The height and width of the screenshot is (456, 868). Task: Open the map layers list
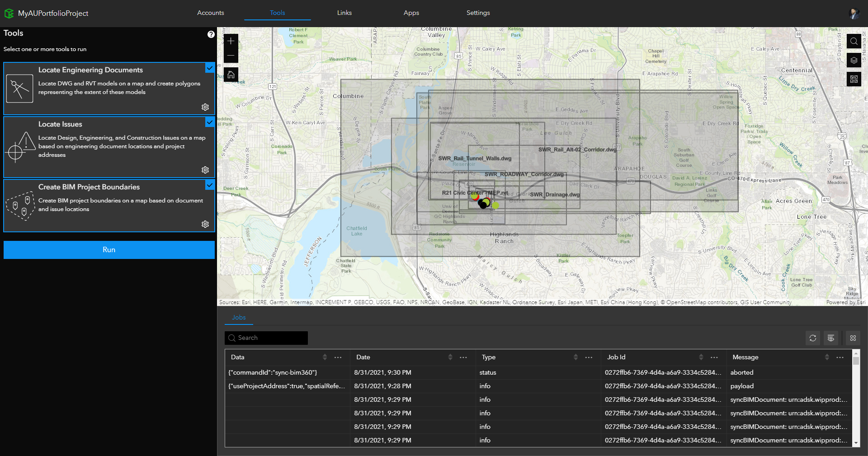(854, 60)
